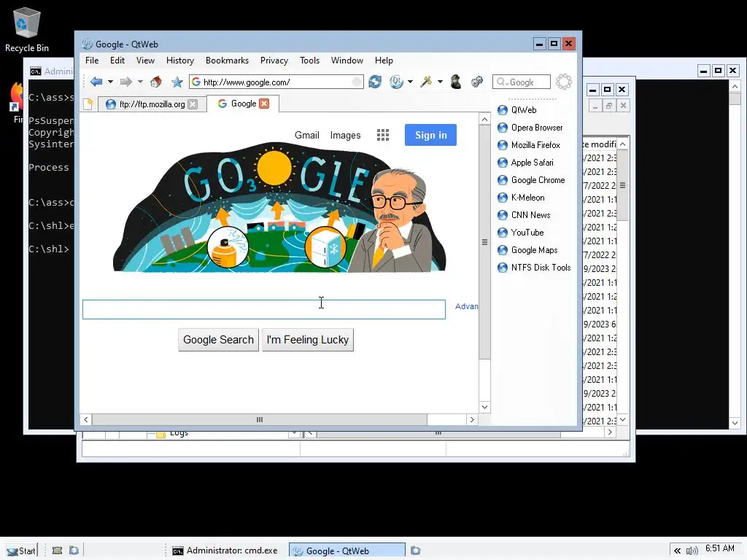Open the forward history dropdown arrow
This screenshot has width=747, height=560.
point(140,82)
